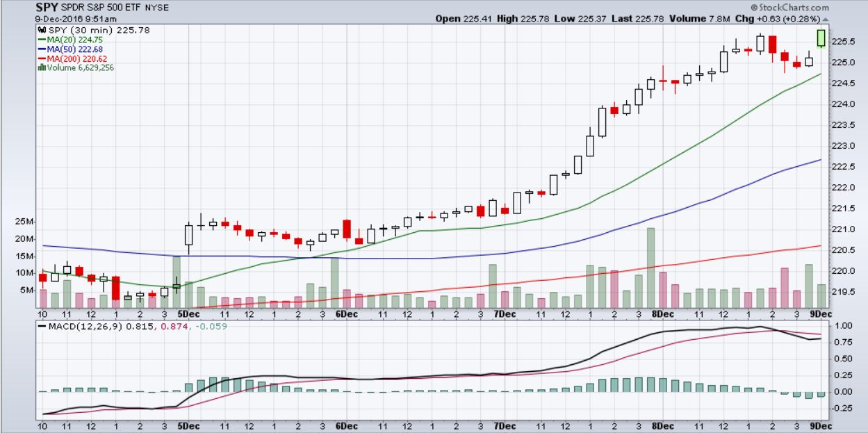Click the red line swatch beside MA(200)

tap(42, 58)
